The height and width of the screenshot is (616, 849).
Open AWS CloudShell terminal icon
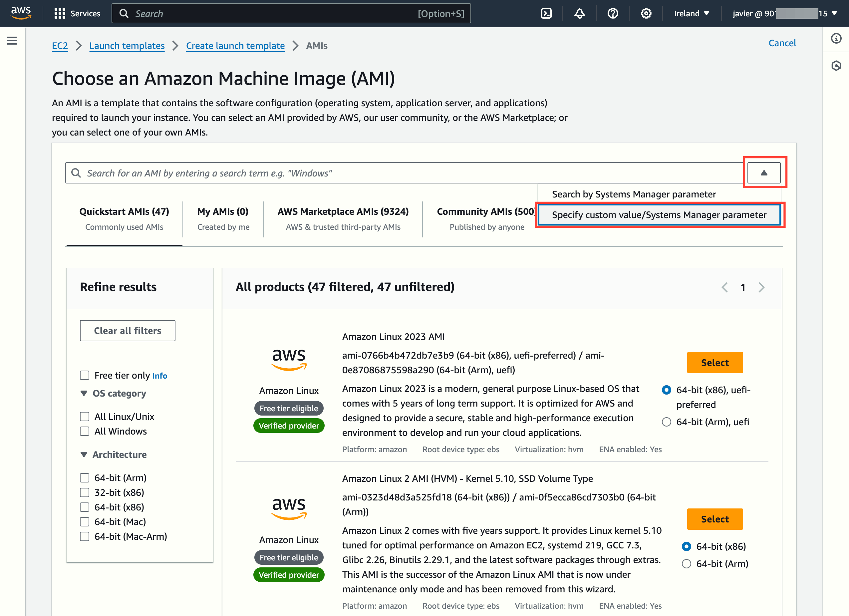(546, 13)
